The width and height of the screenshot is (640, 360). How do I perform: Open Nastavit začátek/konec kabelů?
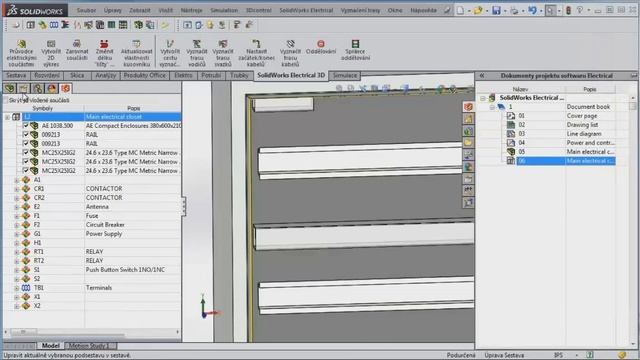click(256, 53)
